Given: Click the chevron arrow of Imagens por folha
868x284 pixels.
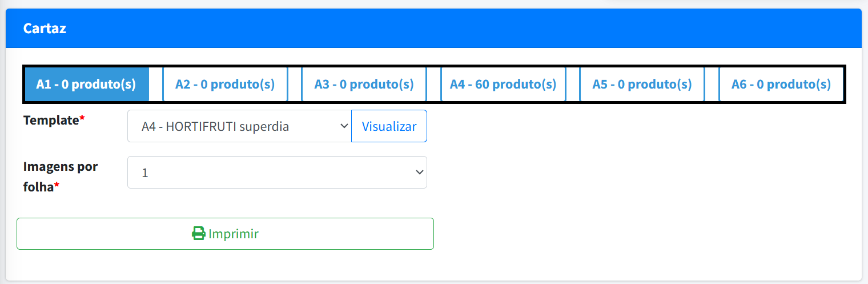Looking at the screenshot, I should (x=419, y=173).
